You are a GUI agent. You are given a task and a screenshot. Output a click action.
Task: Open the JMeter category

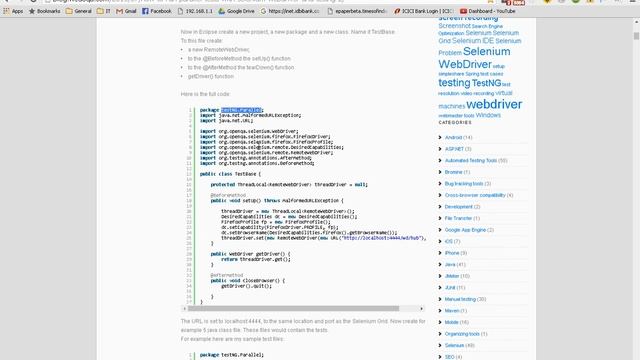click(x=452, y=276)
